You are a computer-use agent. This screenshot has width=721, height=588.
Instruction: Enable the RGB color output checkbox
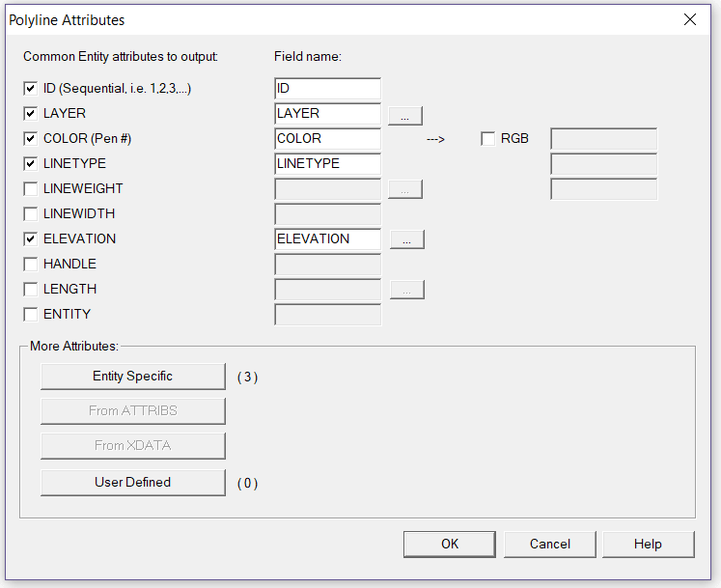click(x=487, y=138)
